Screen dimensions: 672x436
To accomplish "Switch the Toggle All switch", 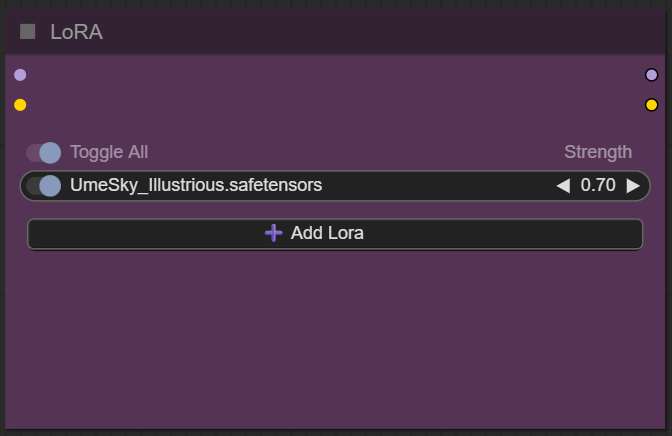I will [44, 152].
